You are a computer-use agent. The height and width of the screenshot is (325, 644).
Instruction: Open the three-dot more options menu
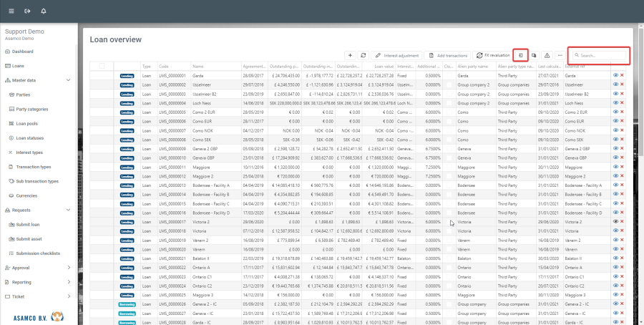(x=560, y=55)
